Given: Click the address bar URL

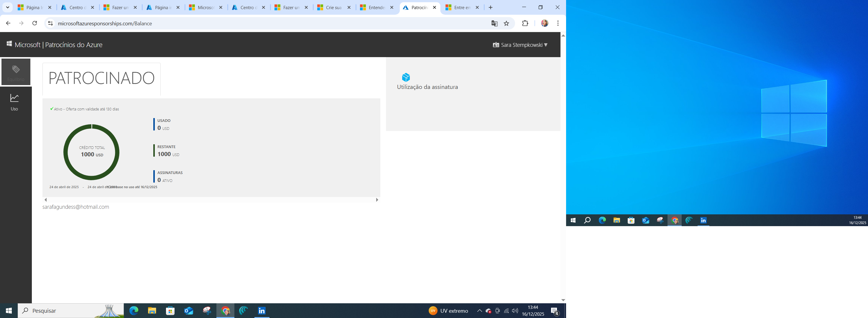Looking at the screenshot, I should coord(105,23).
